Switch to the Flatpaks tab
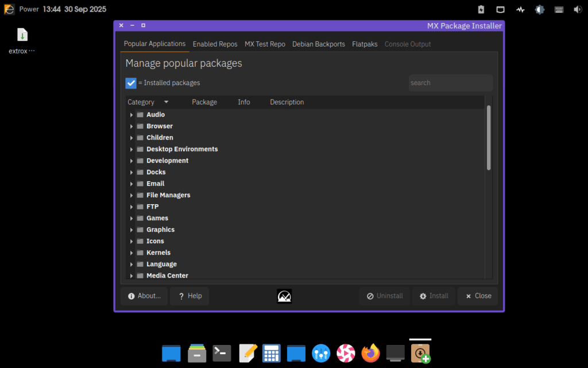Image resolution: width=588 pixels, height=368 pixels. [x=365, y=44]
